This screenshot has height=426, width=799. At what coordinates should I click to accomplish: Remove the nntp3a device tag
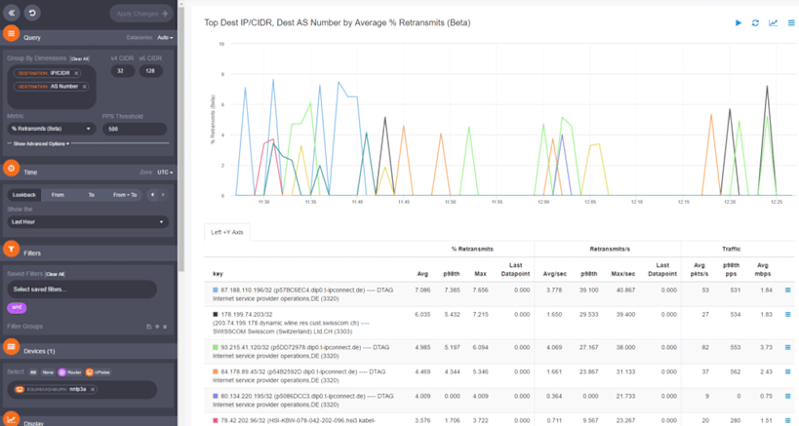(93, 389)
